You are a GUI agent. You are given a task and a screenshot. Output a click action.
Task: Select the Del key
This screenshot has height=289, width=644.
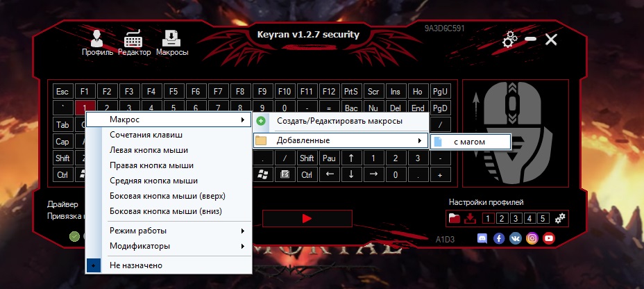tap(396, 108)
